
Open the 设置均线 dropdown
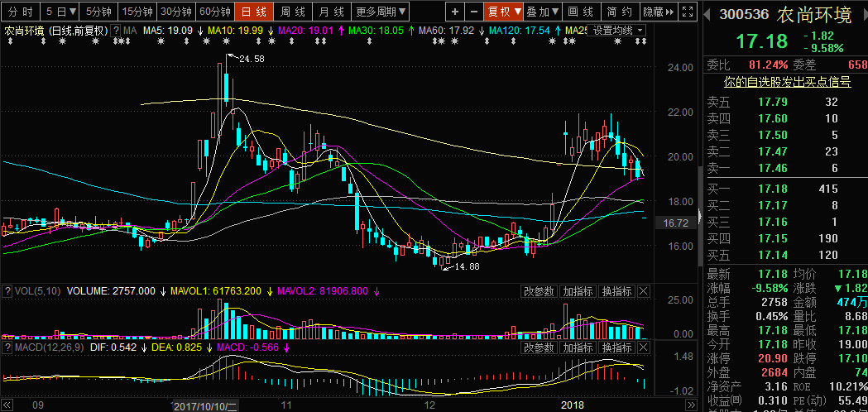click(x=616, y=30)
